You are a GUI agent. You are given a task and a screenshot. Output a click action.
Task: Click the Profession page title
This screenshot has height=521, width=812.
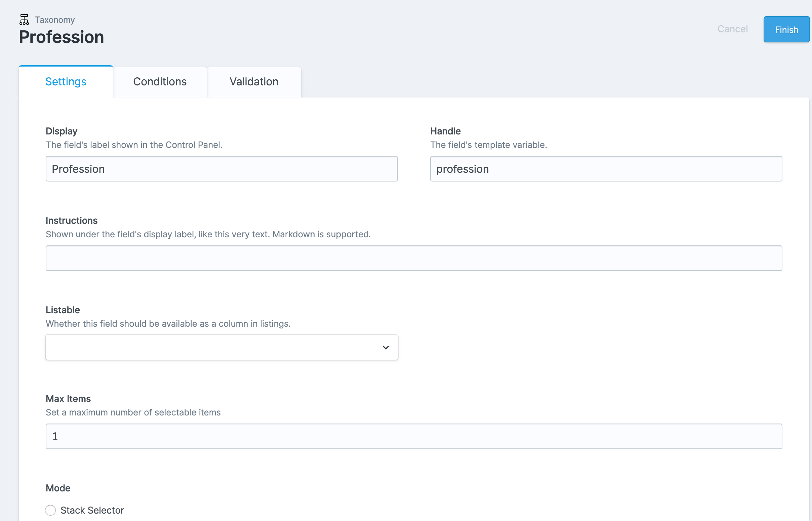[x=61, y=37]
